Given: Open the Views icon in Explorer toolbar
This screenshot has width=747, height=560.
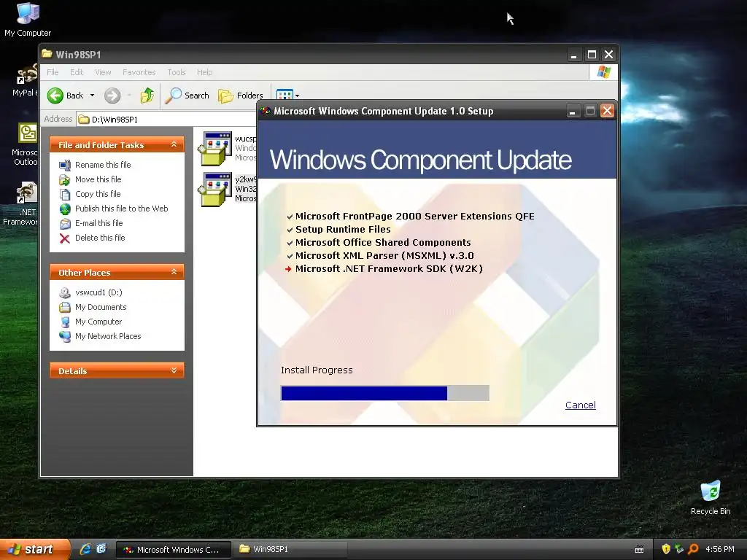Looking at the screenshot, I should pos(285,94).
